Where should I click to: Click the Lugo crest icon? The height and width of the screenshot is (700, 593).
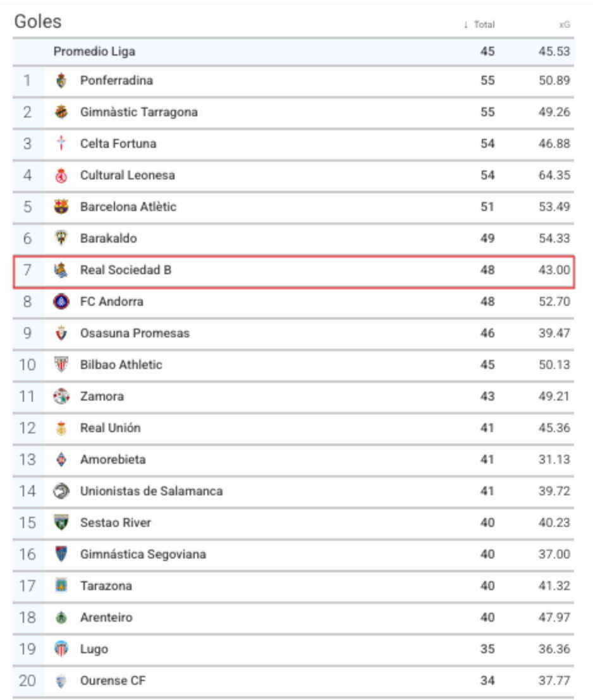[x=61, y=649]
